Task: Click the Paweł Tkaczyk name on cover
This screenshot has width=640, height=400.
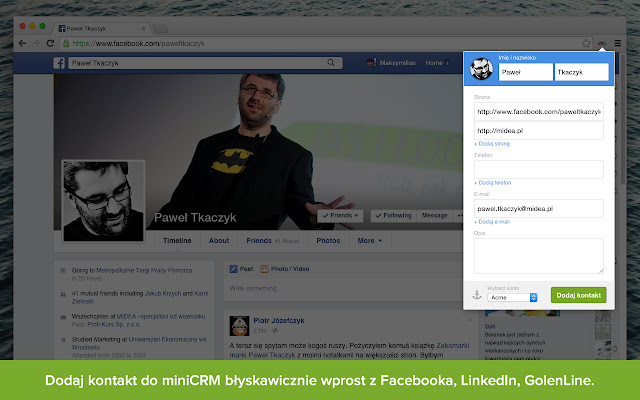Action: click(195, 218)
